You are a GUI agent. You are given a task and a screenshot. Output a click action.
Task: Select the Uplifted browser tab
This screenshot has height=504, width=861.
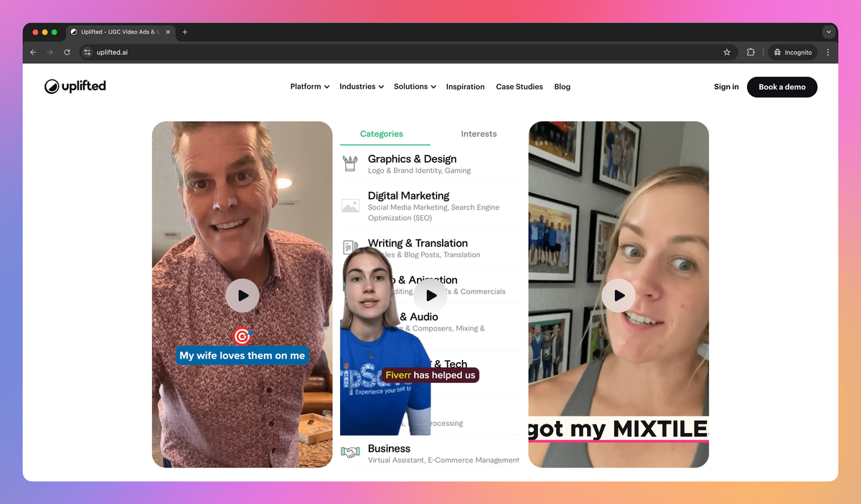click(x=122, y=32)
